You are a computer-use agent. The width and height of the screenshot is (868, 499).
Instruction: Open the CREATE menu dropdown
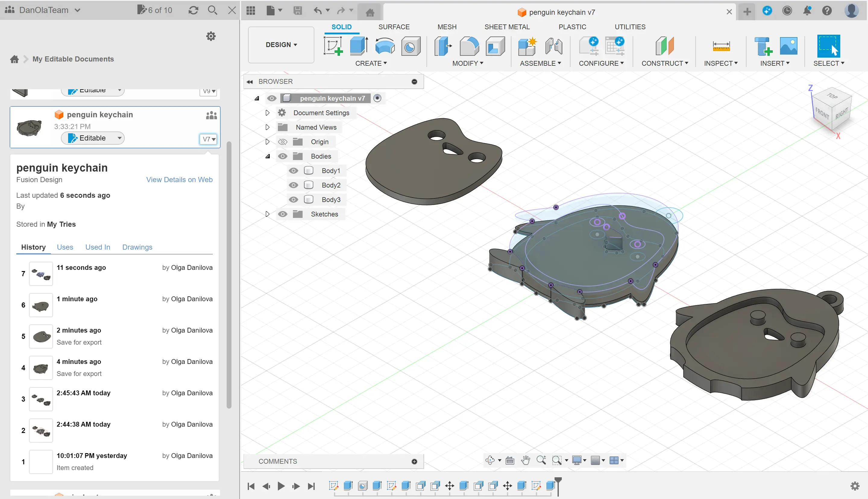tap(371, 63)
